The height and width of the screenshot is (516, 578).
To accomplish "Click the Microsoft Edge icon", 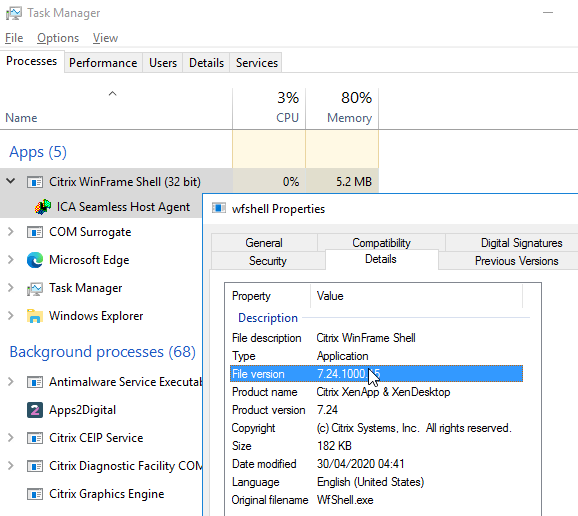I will coord(35,260).
